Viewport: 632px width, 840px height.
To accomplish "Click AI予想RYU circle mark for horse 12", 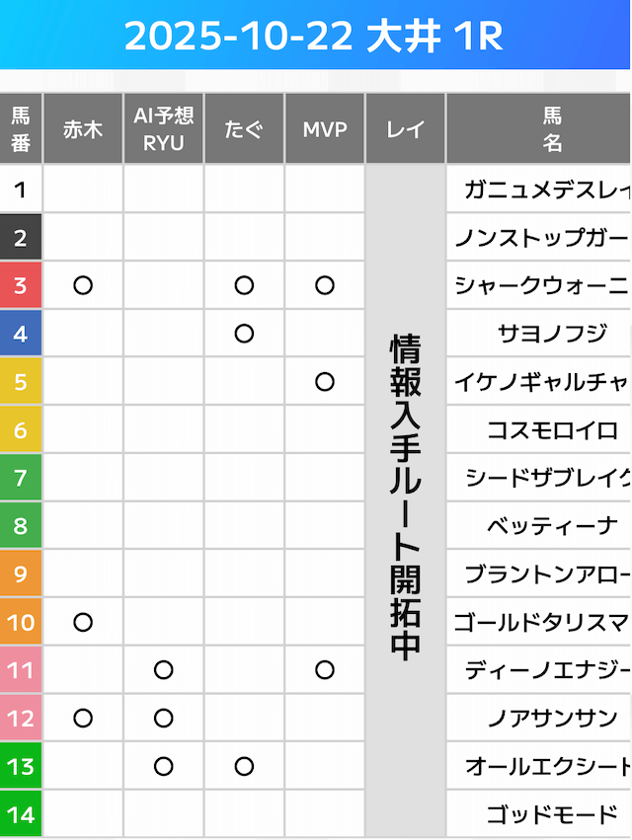I will pyautogui.click(x=164, y=718).
